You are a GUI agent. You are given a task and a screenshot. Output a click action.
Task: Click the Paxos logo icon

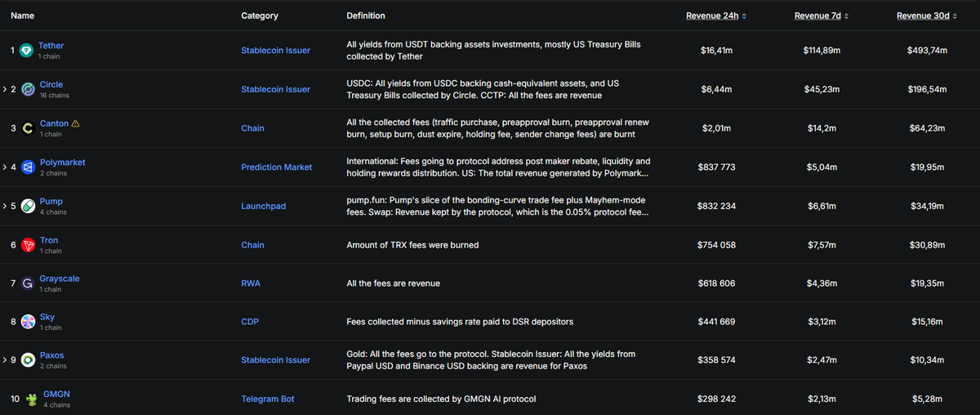pos(28,360)
